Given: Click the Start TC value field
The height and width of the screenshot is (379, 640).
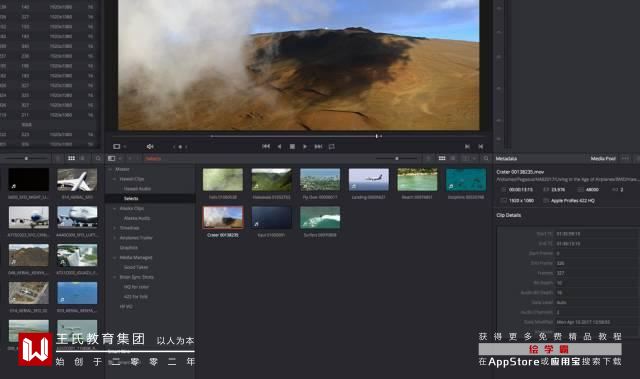Looking at the screenshot, I should point(596,234).
